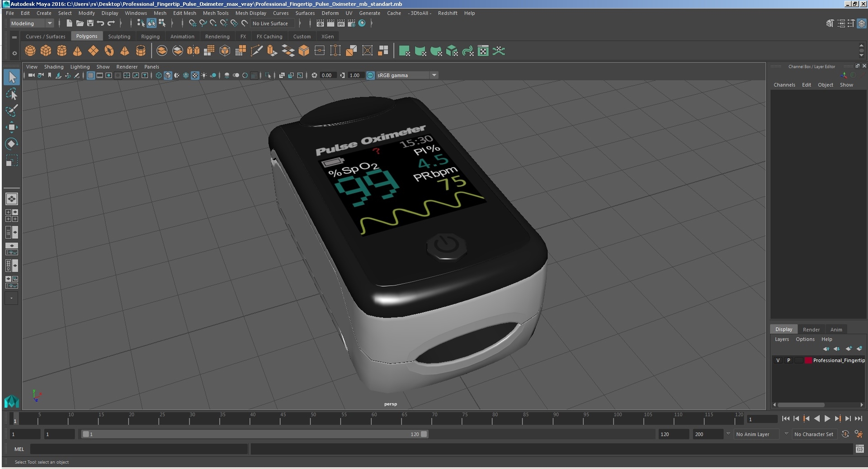Image resolution: width=868 pixels, height=469 pixels.
Task: Click the red color swatch of Professional_Fingertip layer
Action: coord(809,360)
